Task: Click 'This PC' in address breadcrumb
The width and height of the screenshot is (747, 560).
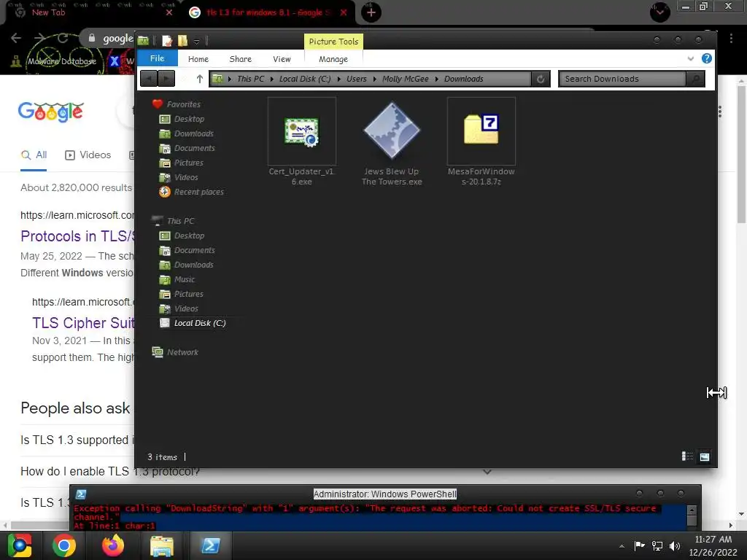Action: pyautogui.click(x=251, y=79)
